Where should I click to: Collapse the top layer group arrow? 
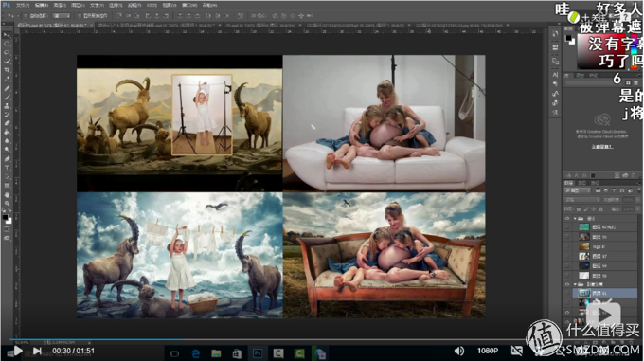[x=575, y=219]
